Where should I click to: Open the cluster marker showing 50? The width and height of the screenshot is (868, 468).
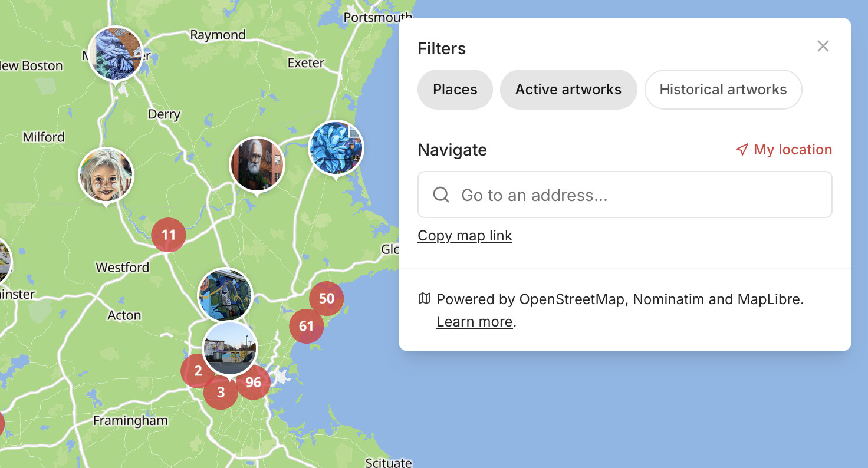coord(327,298)
